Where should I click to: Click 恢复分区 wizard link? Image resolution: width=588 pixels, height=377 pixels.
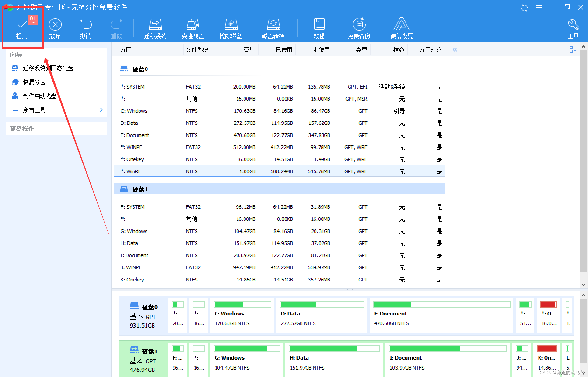[34, 82]
